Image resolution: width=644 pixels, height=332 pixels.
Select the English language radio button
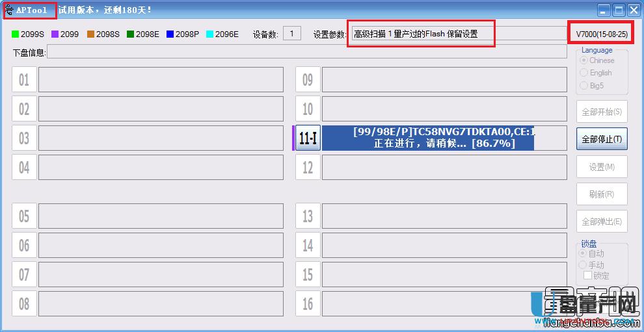(x=584, y=73)
